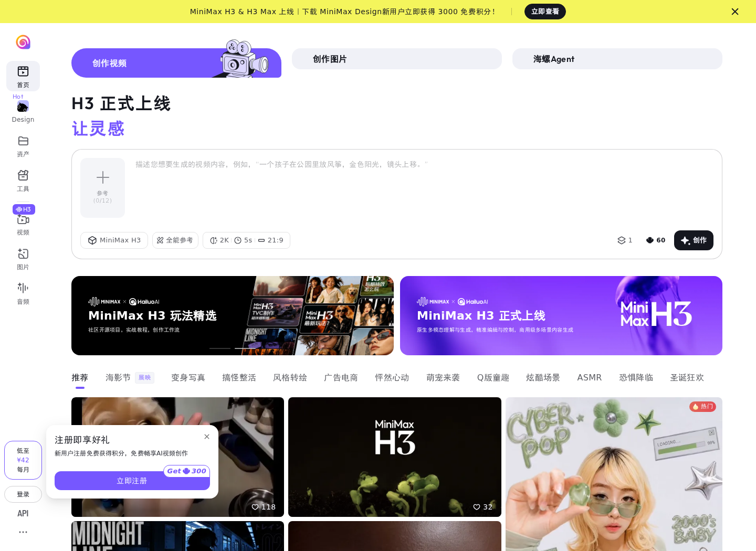Viewport: 756px width, 551px height.
Task: Open the MiniMax H3 正式上线 purple banner
Action: click(561, 315)
